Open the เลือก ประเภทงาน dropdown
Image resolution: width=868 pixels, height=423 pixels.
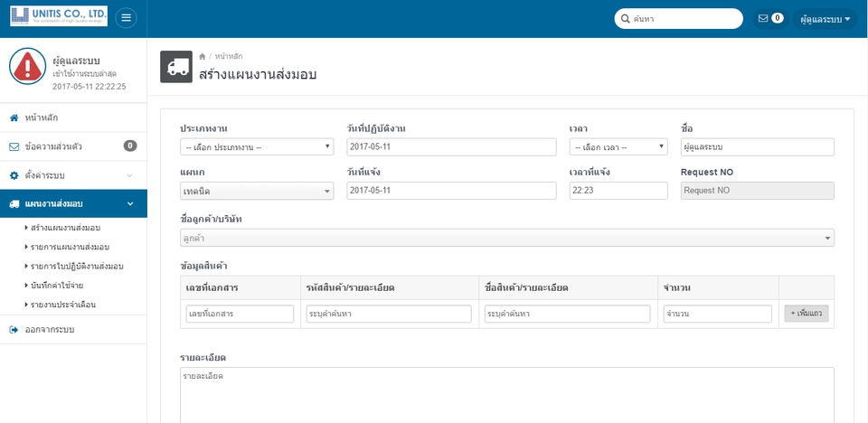(257, 146)
